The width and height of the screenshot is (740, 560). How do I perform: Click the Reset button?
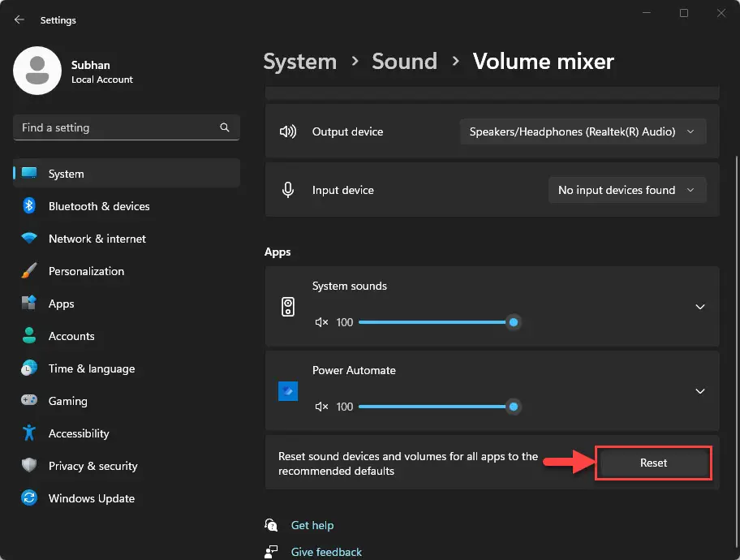tap(654, 463)
